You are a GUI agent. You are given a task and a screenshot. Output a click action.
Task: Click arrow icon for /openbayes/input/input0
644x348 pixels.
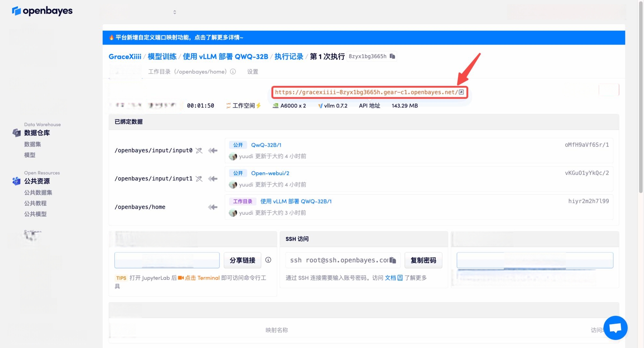pyautogui.click(x=213, y=151)
